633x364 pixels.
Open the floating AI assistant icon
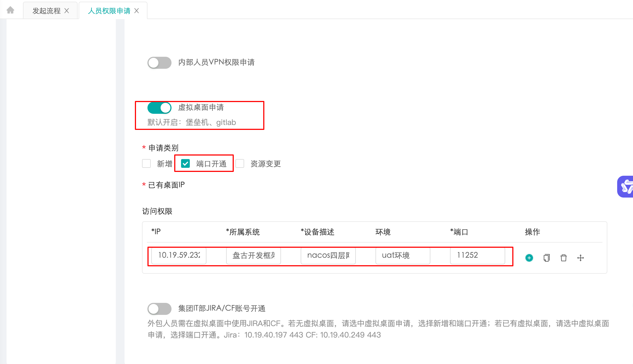[x=626, y=187]
